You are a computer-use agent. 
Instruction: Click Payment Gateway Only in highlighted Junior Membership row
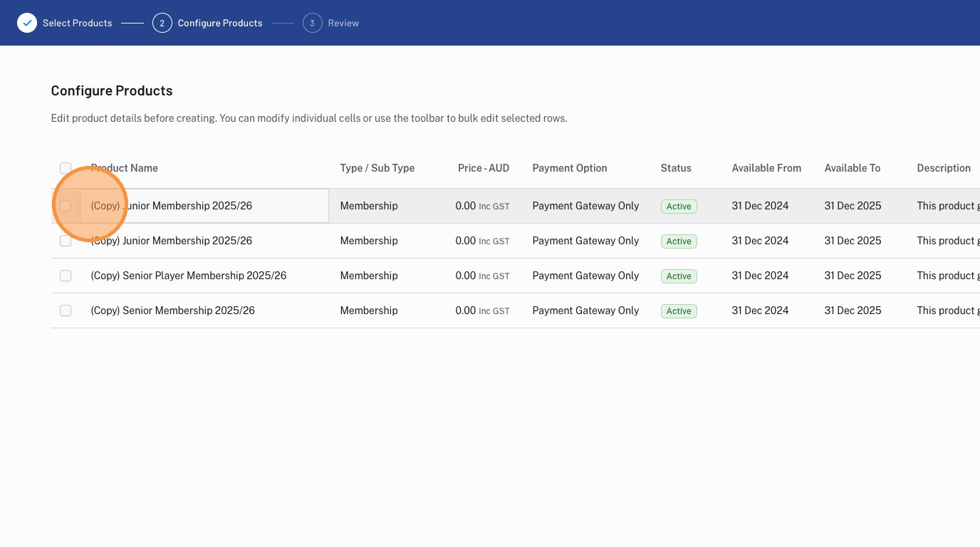click(x=586, y=206)
